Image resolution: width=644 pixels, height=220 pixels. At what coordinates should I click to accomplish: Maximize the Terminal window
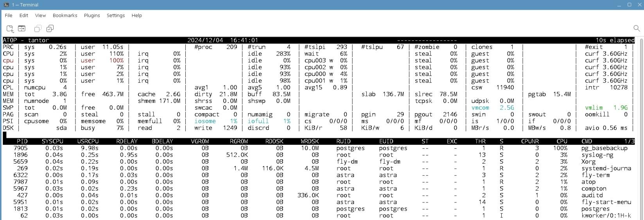tap(629, 5)
